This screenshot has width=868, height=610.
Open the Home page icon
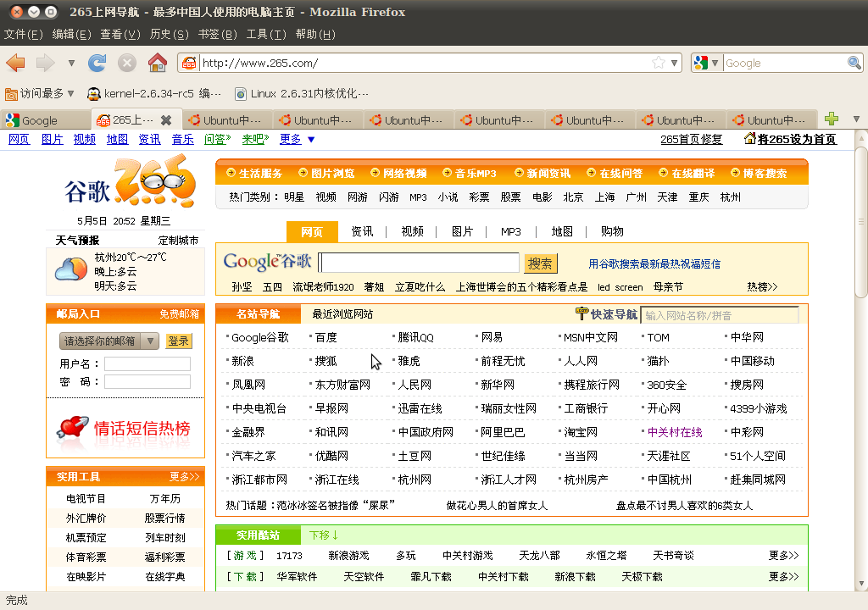(x=157, y=63)
